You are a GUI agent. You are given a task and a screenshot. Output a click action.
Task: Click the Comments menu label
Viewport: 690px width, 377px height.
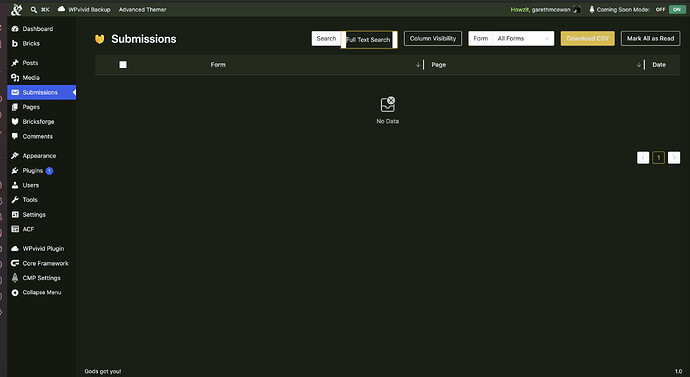(37, 136)
